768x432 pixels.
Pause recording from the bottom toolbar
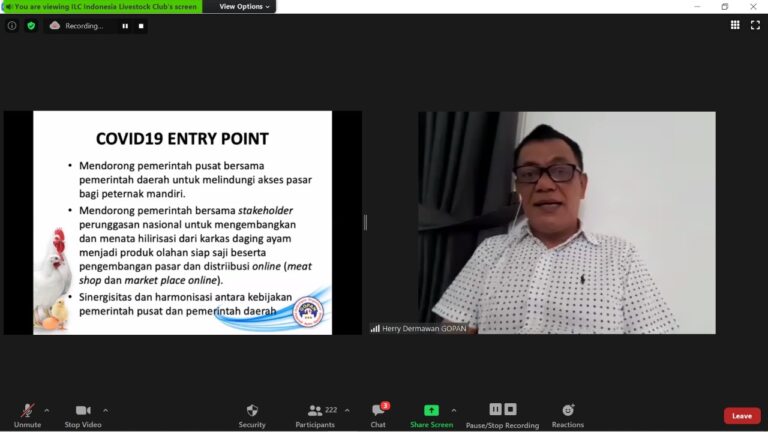(495, 409)
